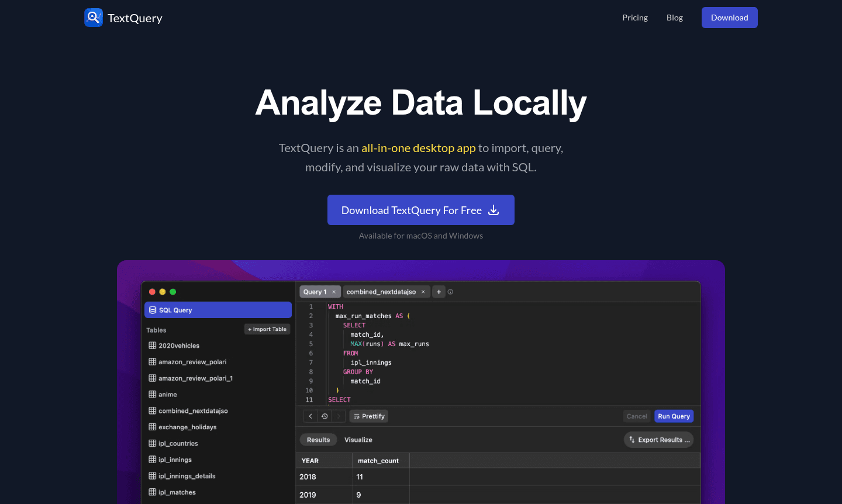Switch to the Results tab
The width and height of the screenshot is (842, 504).
tap(318, 439)
